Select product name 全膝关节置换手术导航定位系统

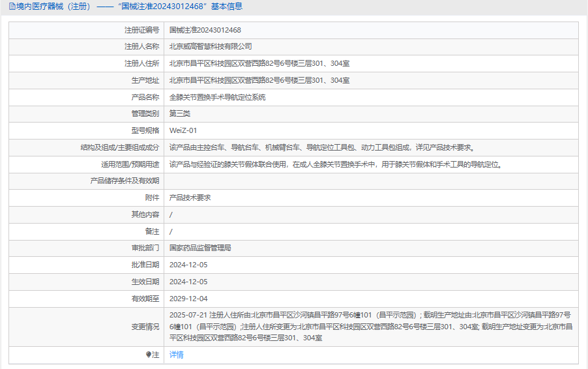pos(217,97)
